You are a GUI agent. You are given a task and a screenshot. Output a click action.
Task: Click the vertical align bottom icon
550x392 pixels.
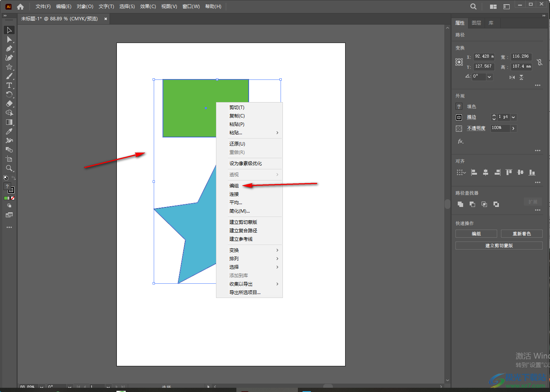532,172
